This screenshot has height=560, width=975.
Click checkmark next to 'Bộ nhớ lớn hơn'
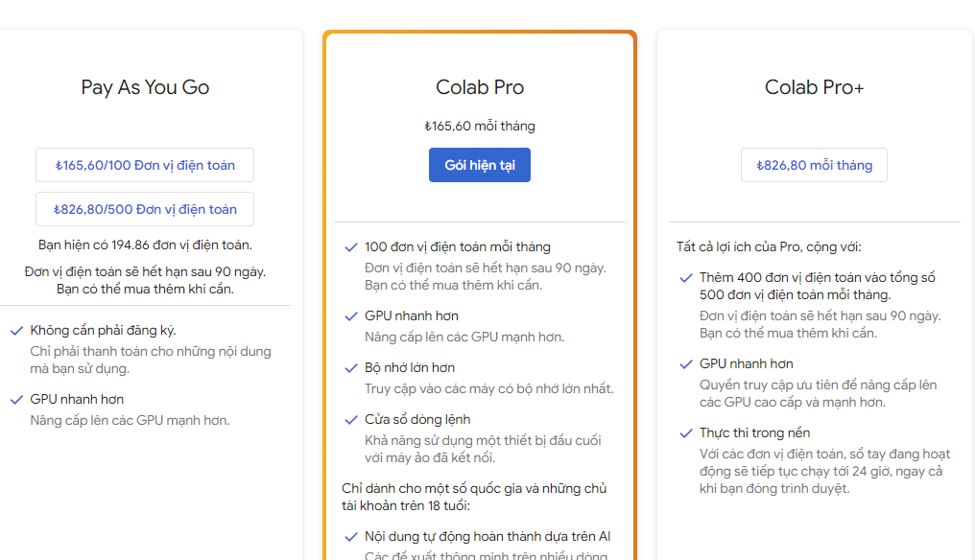(x=351, y=368)
